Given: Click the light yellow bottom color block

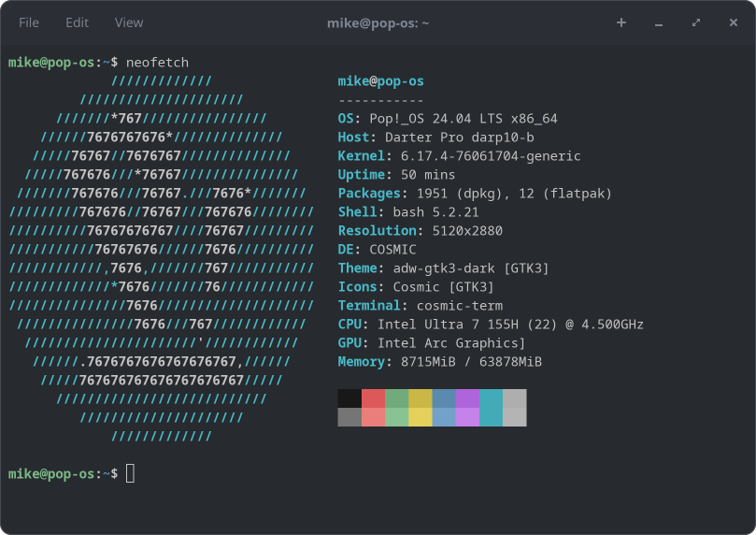Looking at the screenshot, I should (421, 417).
